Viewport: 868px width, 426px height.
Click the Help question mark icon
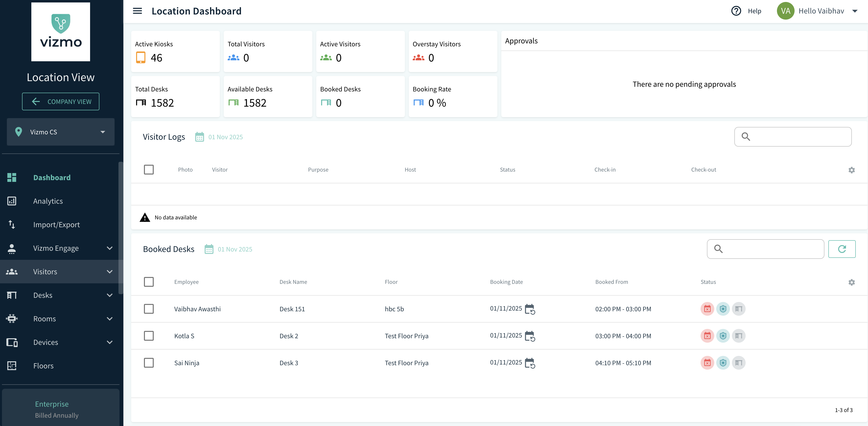click(x=736, y=11)
